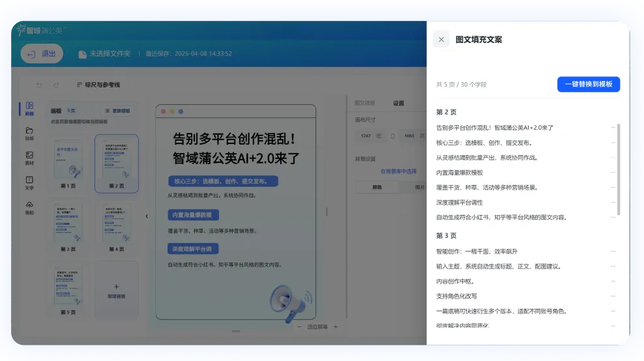The height and width of the screenshot is (361, 644).
Task: Click the 第 2 页 section heading
Action: pyautogui.click(x=446, y=112)
